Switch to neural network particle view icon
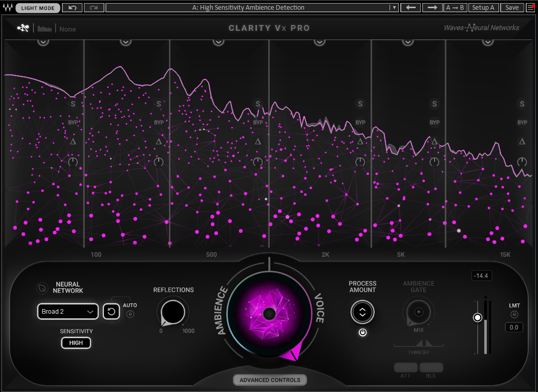538x392 pixels. [x=24, y=28]
